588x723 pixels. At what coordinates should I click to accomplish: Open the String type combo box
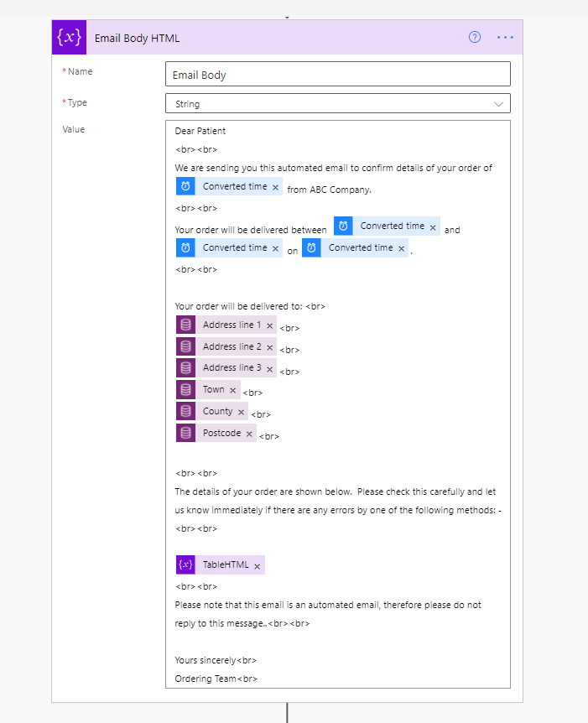[337, 104]
